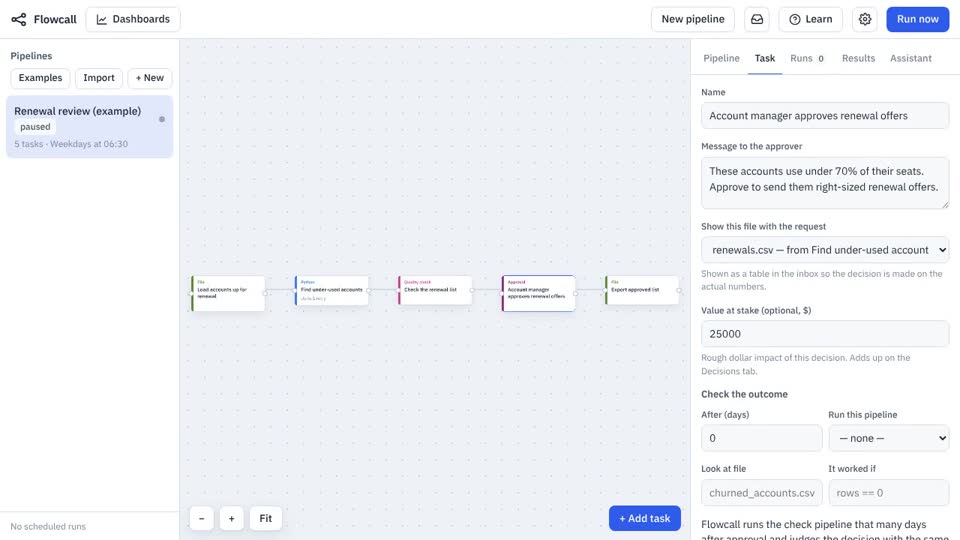Import a pipeline
Screen dimensions: 960x540
[x=99, y=78]
